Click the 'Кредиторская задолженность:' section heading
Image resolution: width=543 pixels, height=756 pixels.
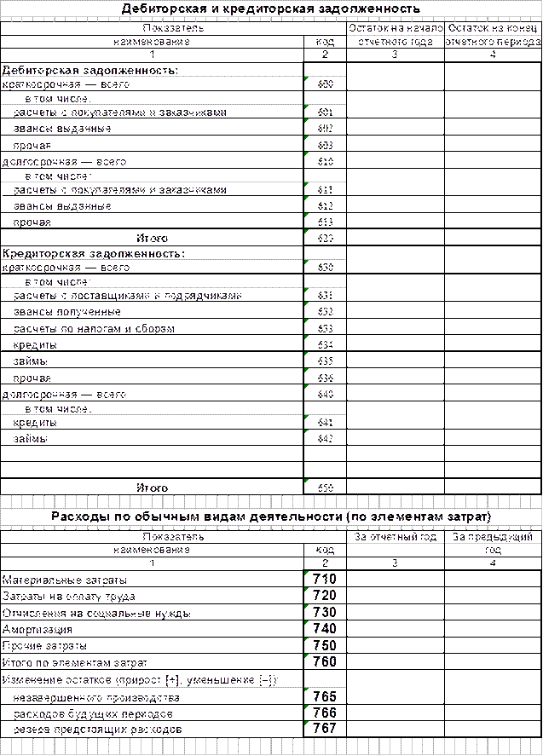(94, 254)
